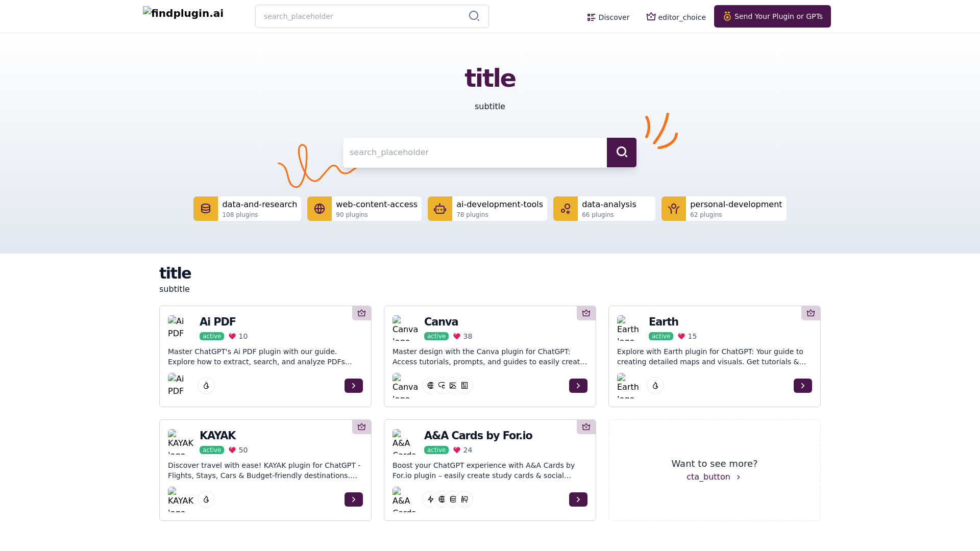Select the data-analysis category

(604, 209)
